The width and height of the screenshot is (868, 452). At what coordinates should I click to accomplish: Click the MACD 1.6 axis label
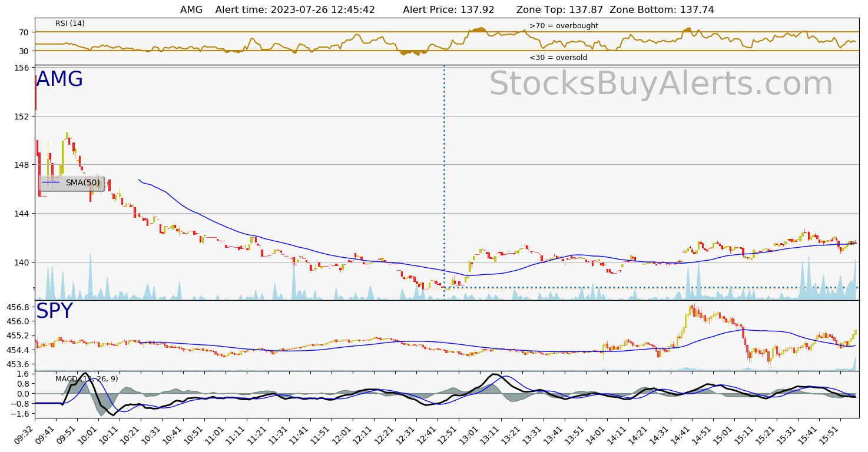point(23,374)
